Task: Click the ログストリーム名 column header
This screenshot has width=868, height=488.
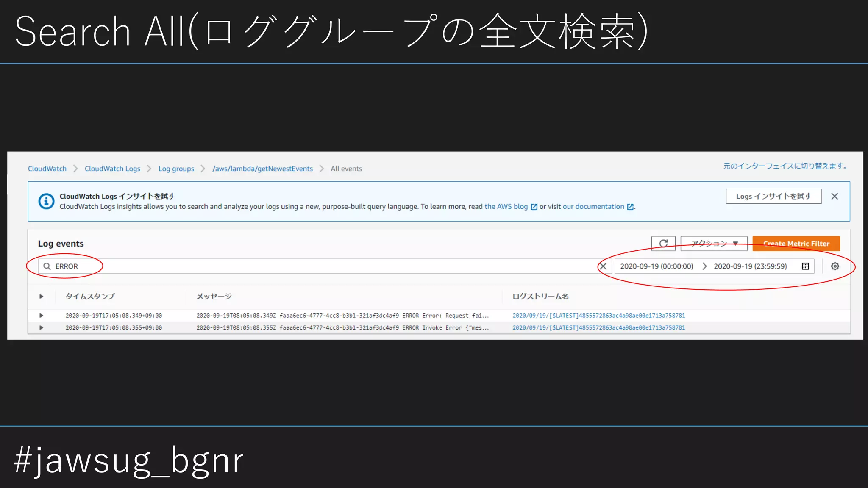Action: coord(540,297)
